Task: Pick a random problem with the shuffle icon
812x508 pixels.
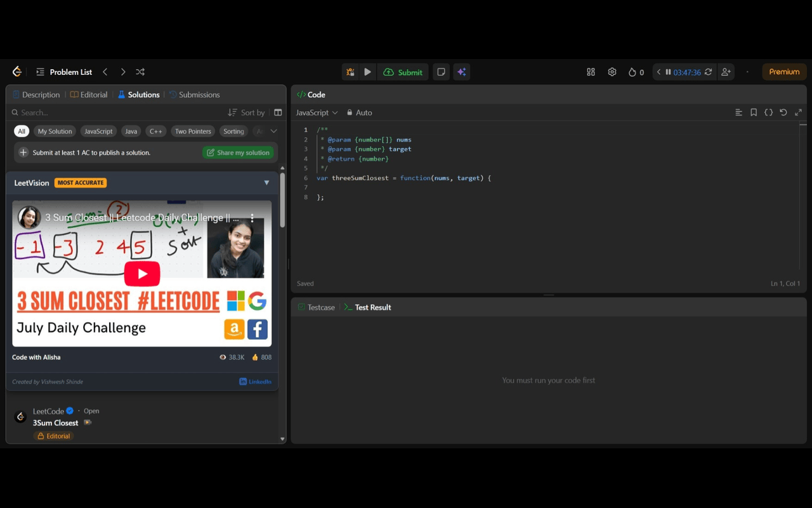Action: pos(140,72)
